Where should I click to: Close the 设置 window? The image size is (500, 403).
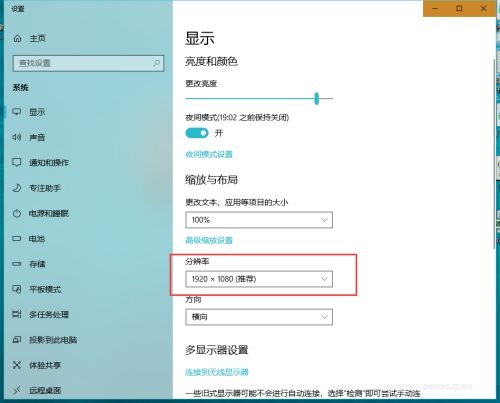point(484,9)
